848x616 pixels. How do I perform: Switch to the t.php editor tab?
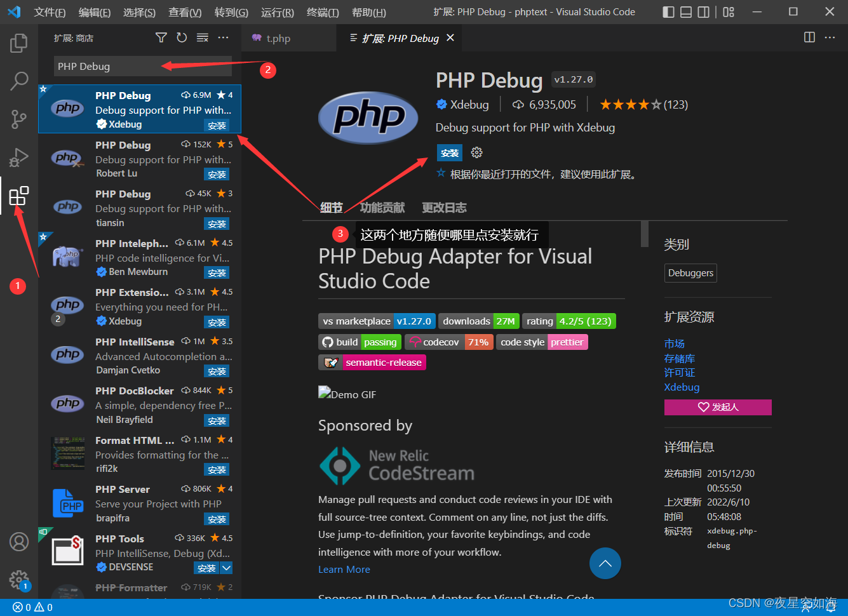coord(278,38)
